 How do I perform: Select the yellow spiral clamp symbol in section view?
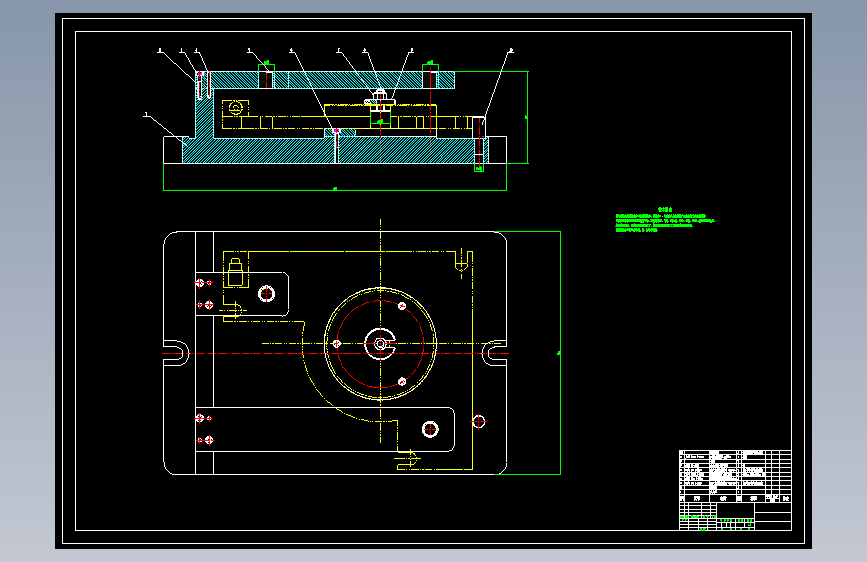pyautogui.click(x=236, y=108)
